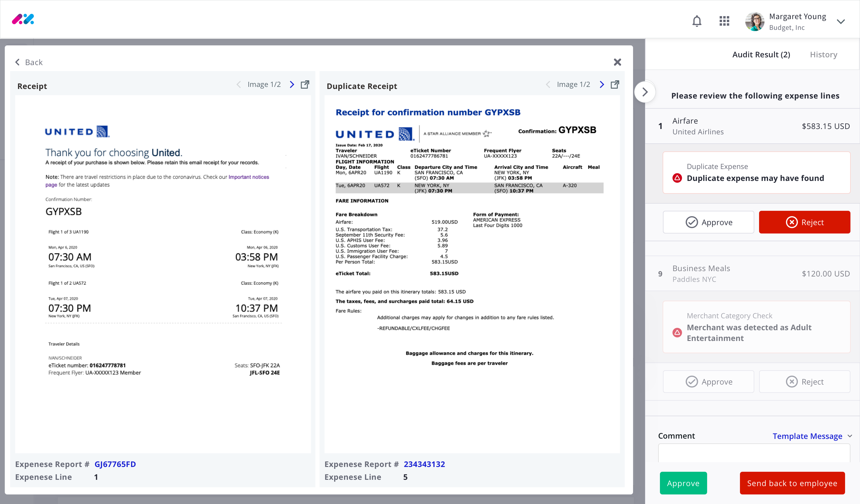Click 'Image 1/2' label in Duplicate Receipt panel
The height and width of the screenshot is (504, 860).
(573, 84)
